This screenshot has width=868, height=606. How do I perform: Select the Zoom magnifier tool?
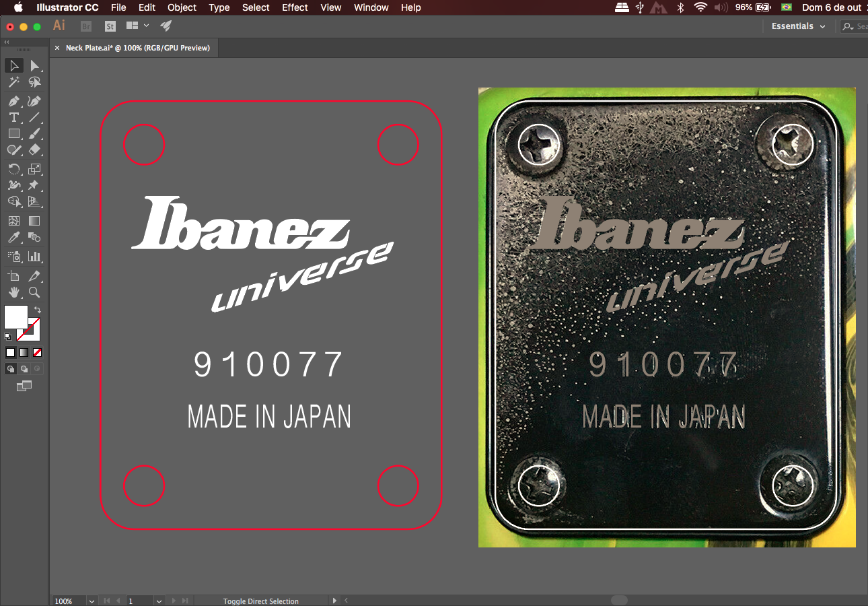[34, 292]
